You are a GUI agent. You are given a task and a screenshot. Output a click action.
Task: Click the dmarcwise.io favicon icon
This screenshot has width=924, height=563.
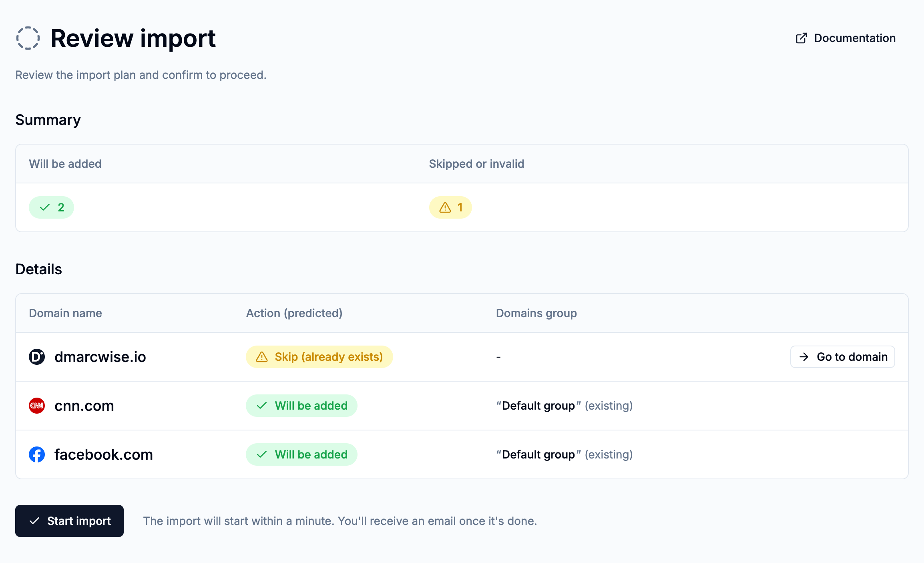pyautogui.click(x=37, y=357)
